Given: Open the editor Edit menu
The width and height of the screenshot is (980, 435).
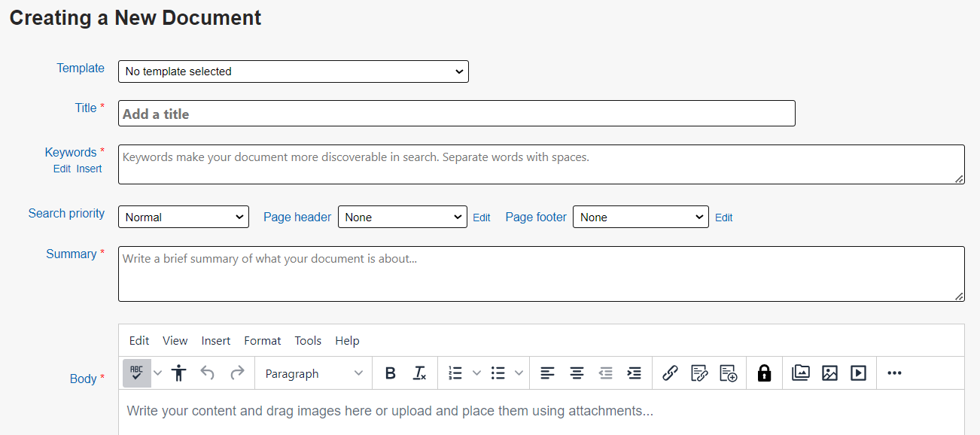Looking at the screenshot, I should coord(139,341).
